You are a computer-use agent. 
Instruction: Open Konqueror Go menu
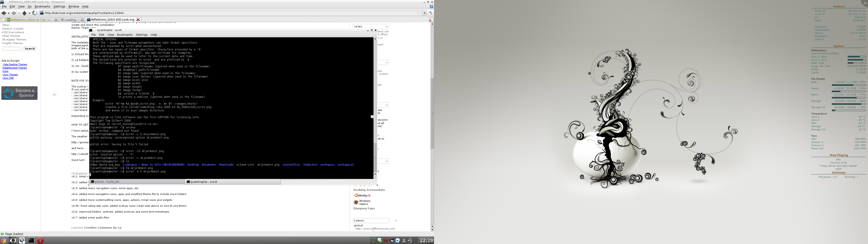pyautogui.click(x=30, y=6)
